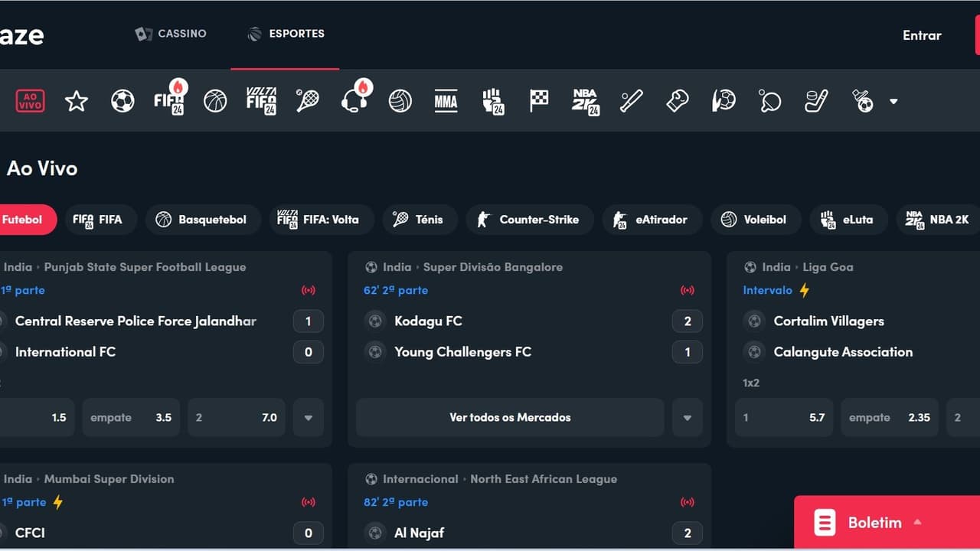Open Young Challengers FC team name
The height and width of the screenshot is (551, 980).
[462, 352]
